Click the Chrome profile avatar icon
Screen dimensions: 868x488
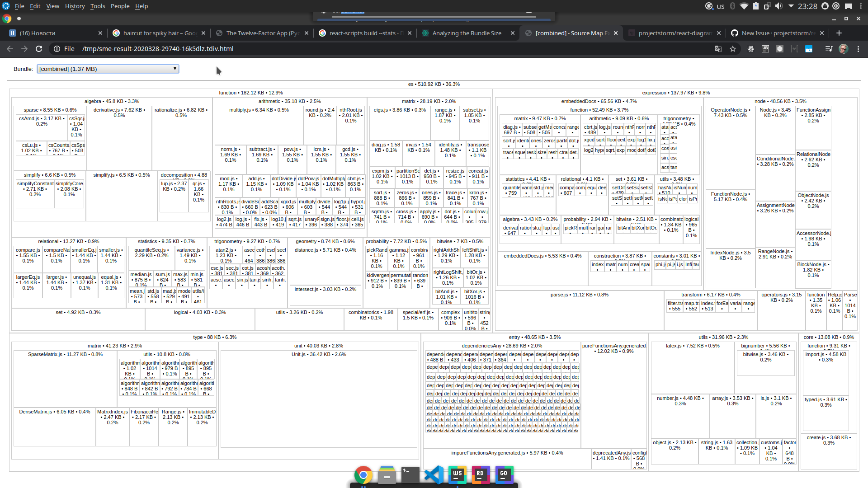tap(844, 48)
